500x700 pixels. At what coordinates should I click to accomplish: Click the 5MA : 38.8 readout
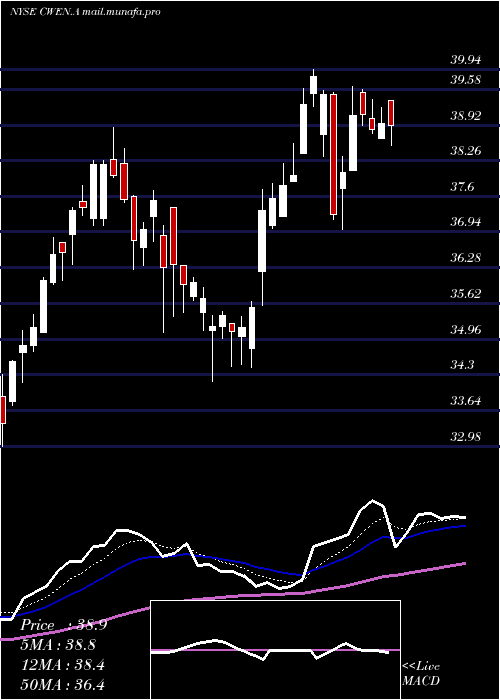coord(58,645)
